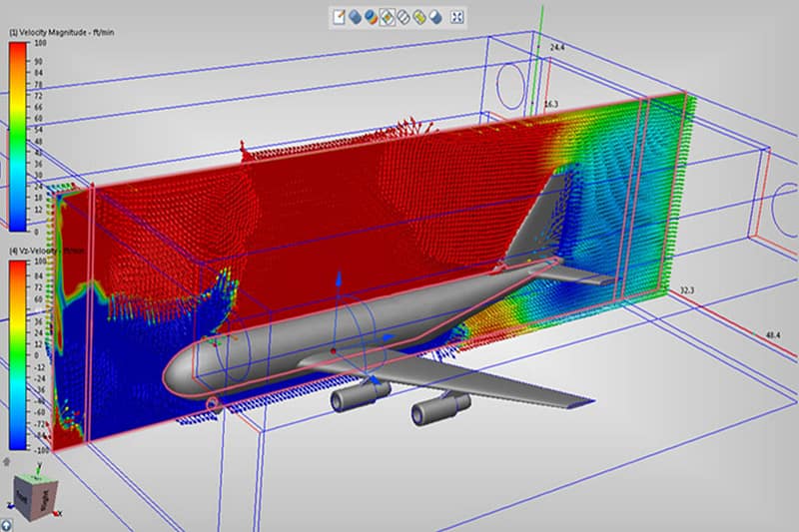Viewport: 799px width, 532px height.
Task: Select the outlined wireframe plane icon
Action: [x=403, y=17]
